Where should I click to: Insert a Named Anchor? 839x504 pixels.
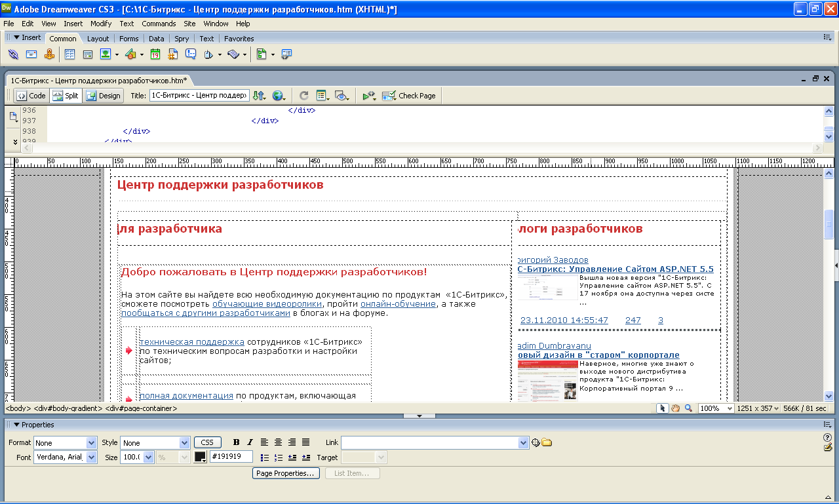pos(50,54)
